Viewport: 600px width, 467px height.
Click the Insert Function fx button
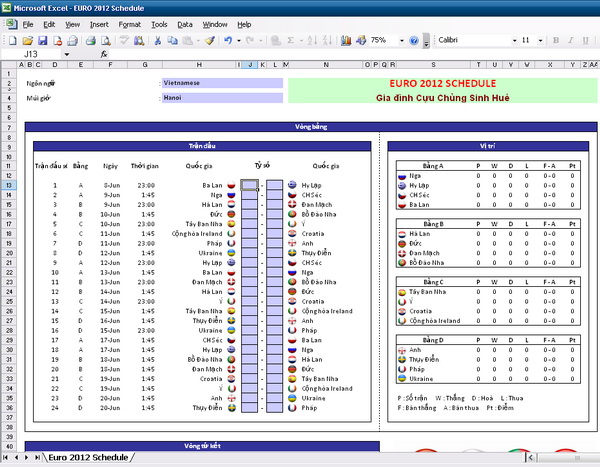point(104,54)
